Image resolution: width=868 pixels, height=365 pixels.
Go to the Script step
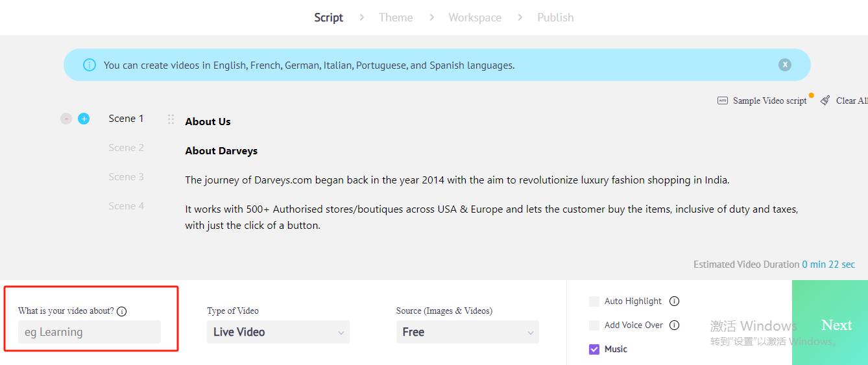329,18
